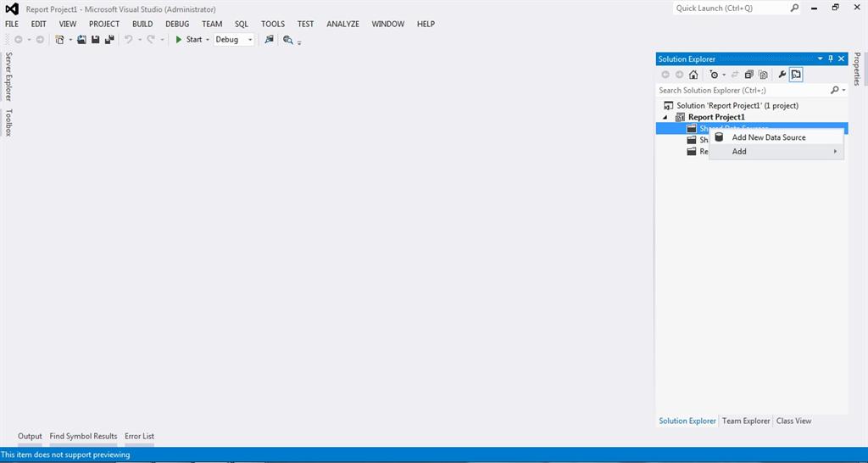The width and height of the screenshot is (868, 463).
Task: Click Solution Explorer Forward arrow icon
Action: (x=679, y=75)
